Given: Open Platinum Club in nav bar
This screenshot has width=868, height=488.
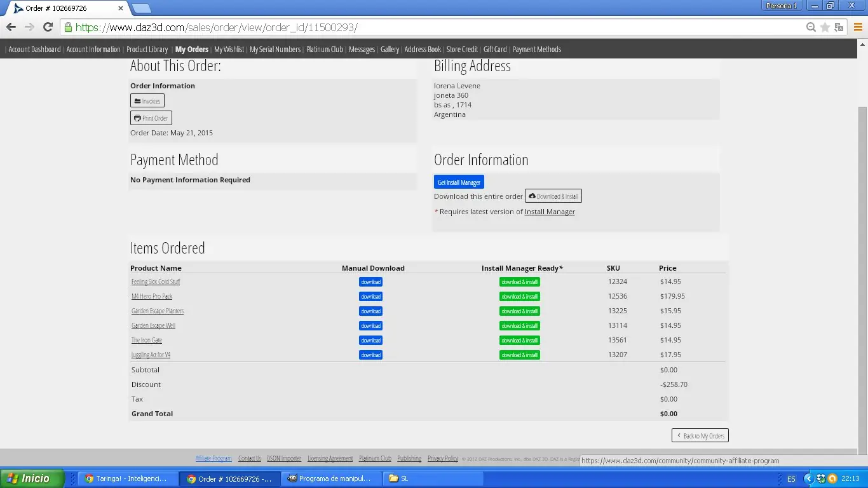Looking at the screenshot, I should coord(325,49).
